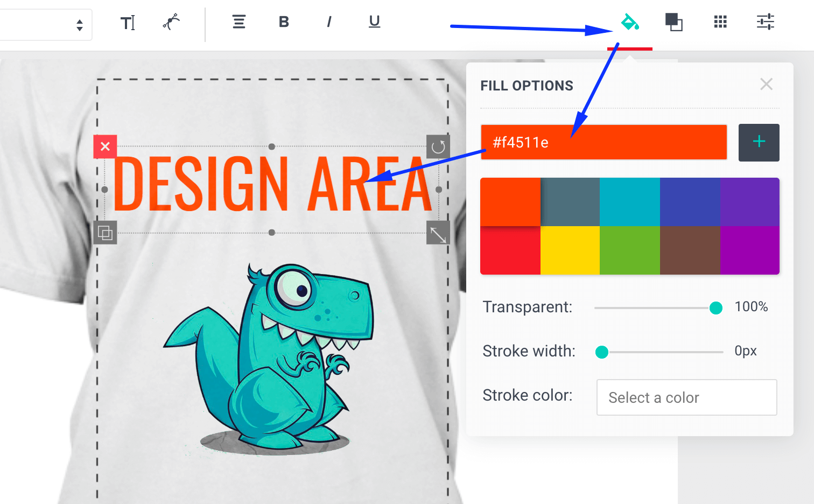814x504 pixels.
Task: Click the rotate handle on text box
Action: 438,146
